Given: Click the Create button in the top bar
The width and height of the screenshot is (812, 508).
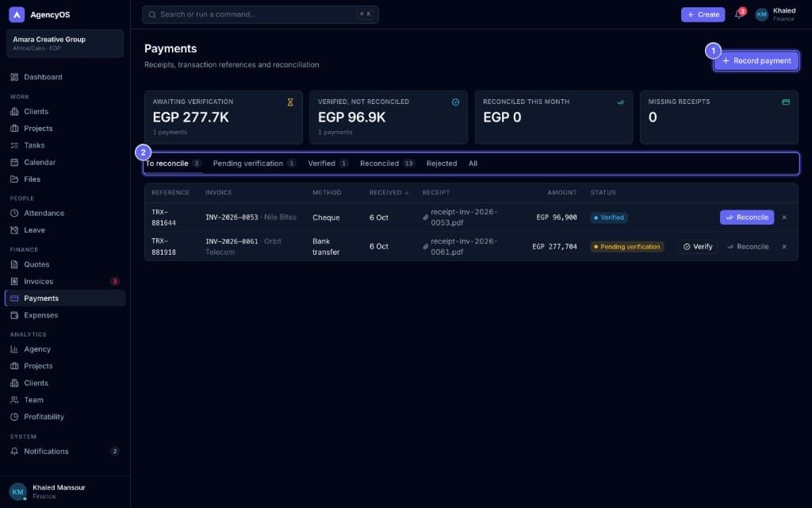Looking at the screenshot, I should point(703,14).
